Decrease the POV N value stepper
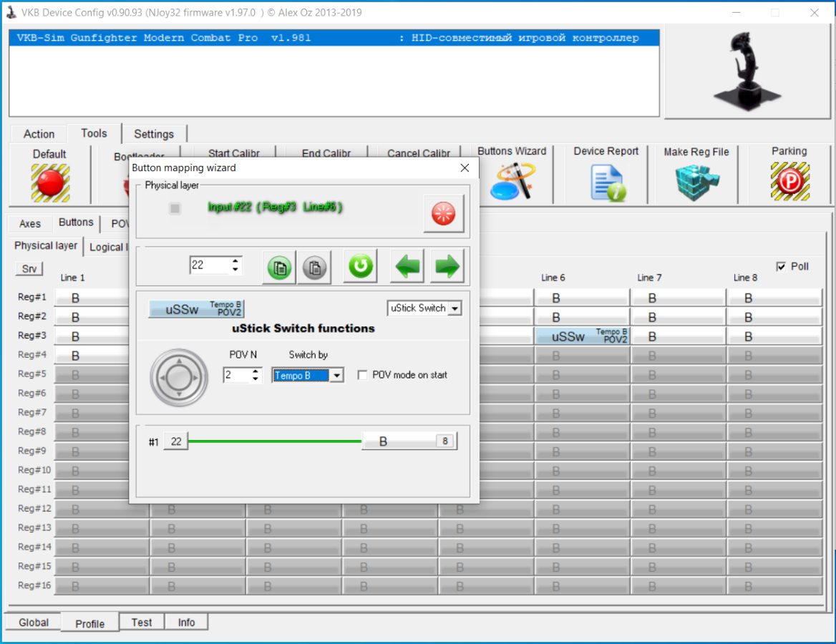 (256, 379)
